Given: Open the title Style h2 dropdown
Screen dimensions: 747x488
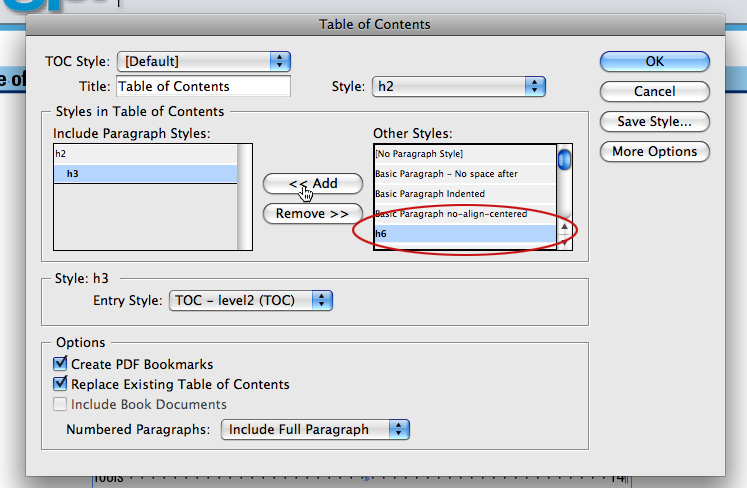Looking at the screenshot, I should click(459, 87).
